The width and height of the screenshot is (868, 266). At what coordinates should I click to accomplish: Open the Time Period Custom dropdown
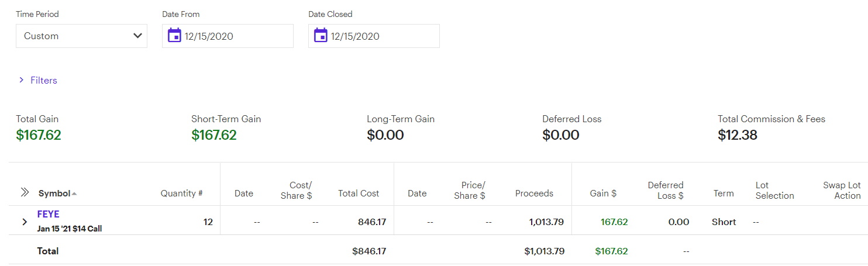pyautogui.click(x=81, y=36)
